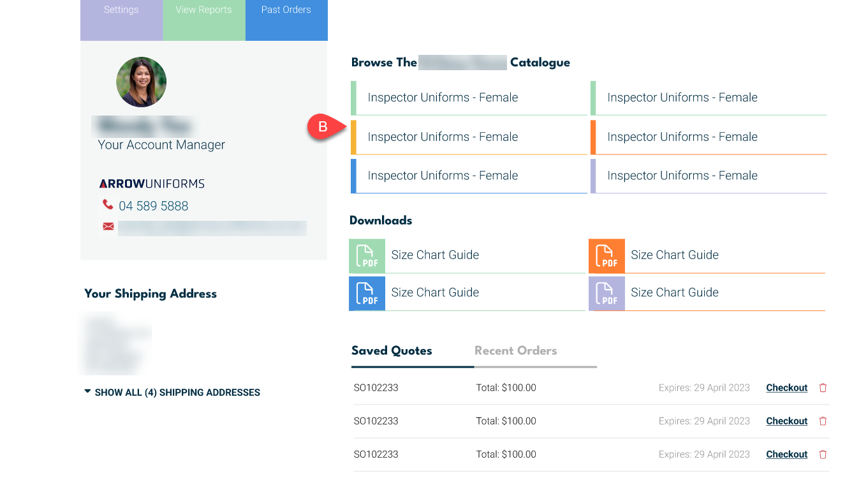Checkout the first saved quote

click(x=786, y=388)
